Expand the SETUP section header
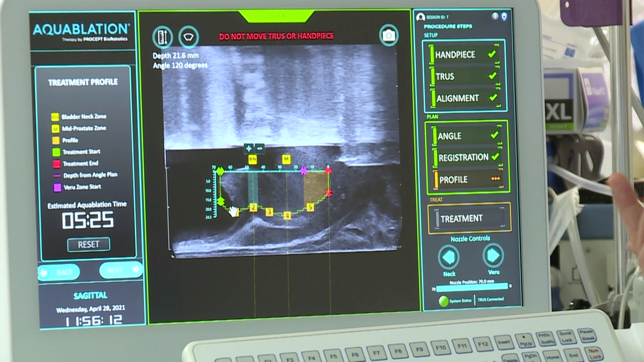Image resolution: width=644 pixels, height=362 pixels. [431, 35]
